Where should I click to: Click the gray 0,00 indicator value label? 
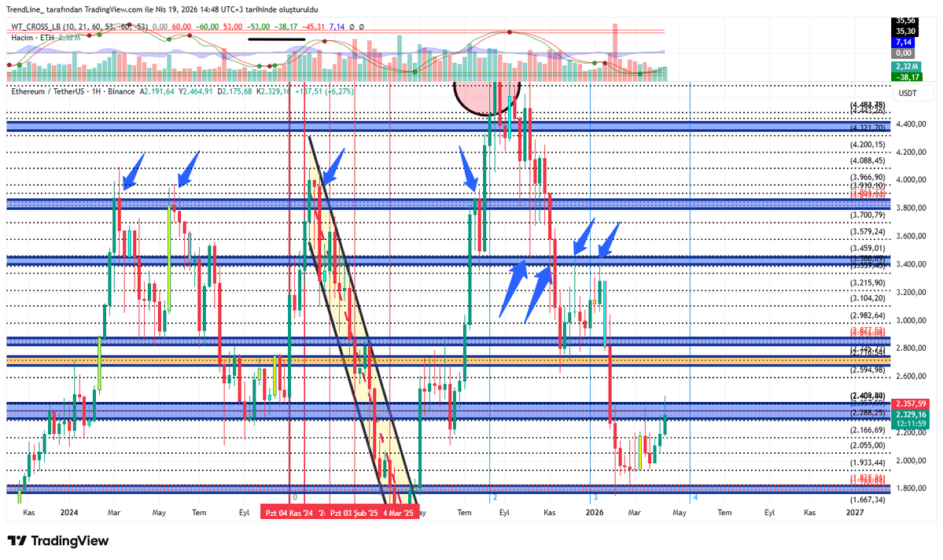(904, 53)
